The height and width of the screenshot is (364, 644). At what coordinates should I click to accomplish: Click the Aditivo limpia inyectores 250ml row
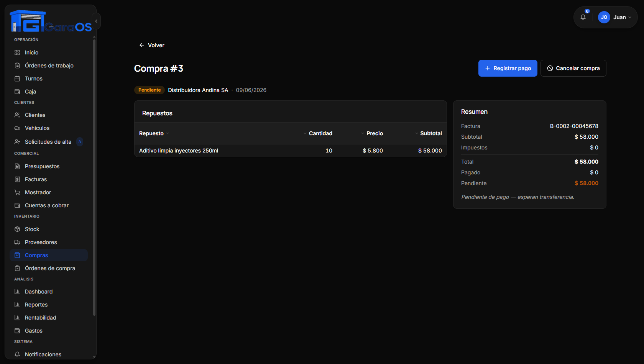pos(291,151)
